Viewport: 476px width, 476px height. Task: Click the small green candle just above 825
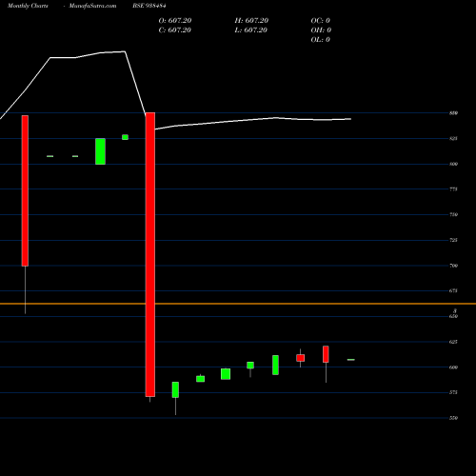click(125, 137)
